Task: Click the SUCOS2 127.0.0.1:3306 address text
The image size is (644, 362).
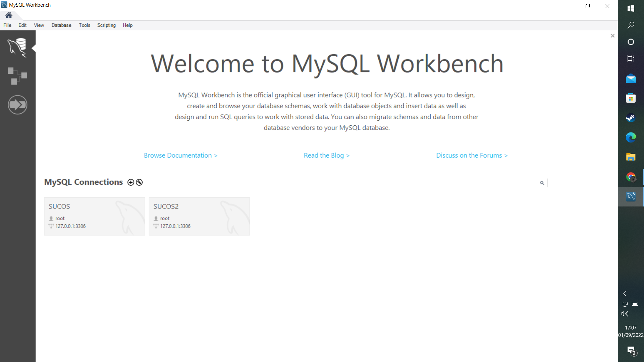Action: [x=175, y=226]
